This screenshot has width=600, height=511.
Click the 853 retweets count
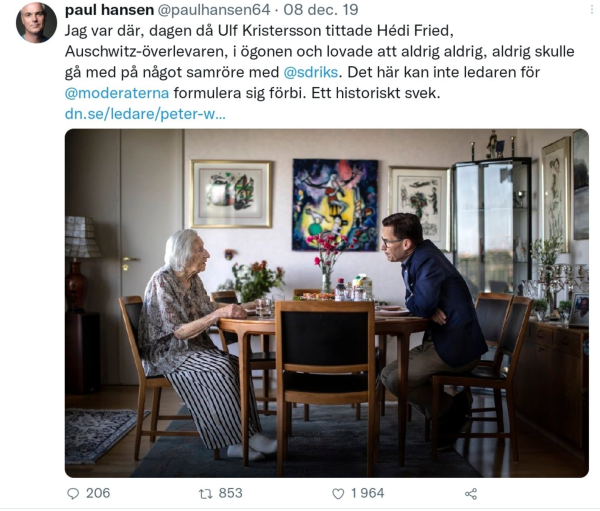(x=230, y=493)
